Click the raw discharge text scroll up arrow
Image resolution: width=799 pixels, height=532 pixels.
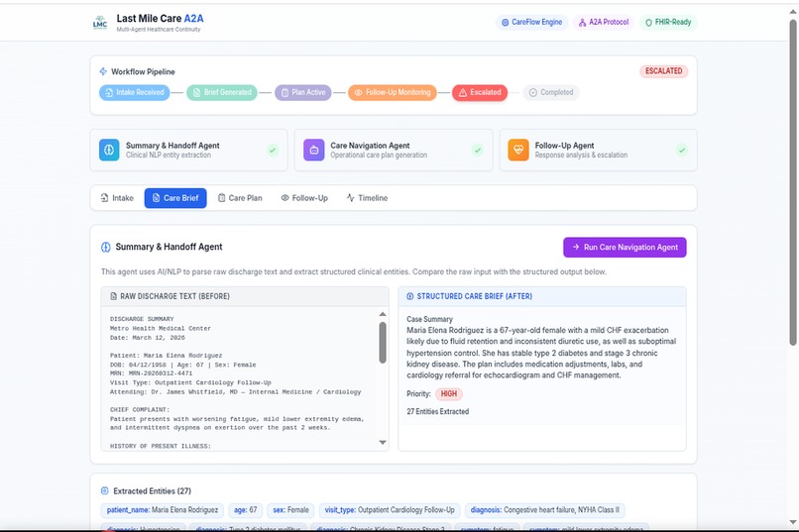click(383, 314)
